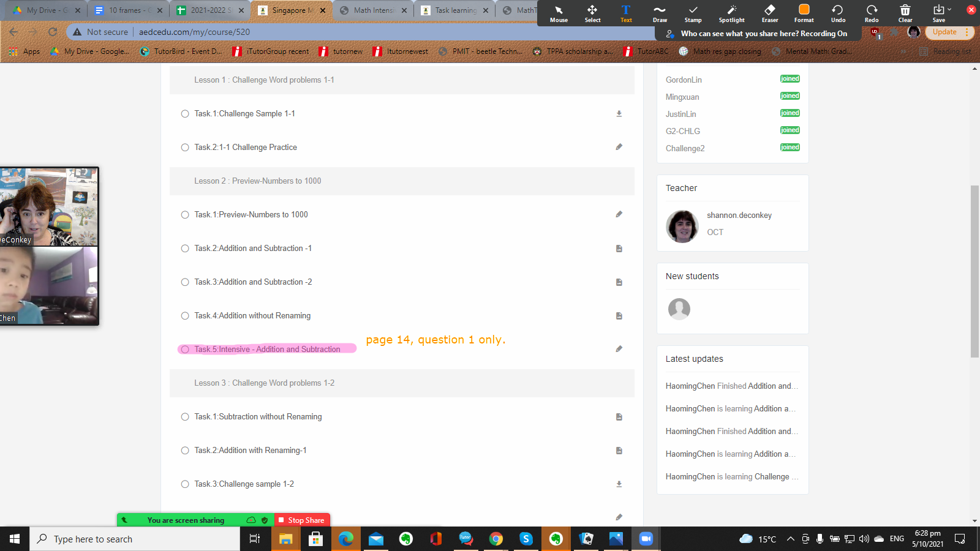Mark Addition without Renaming radio
The image size is (980, 551).
(185, 316)
